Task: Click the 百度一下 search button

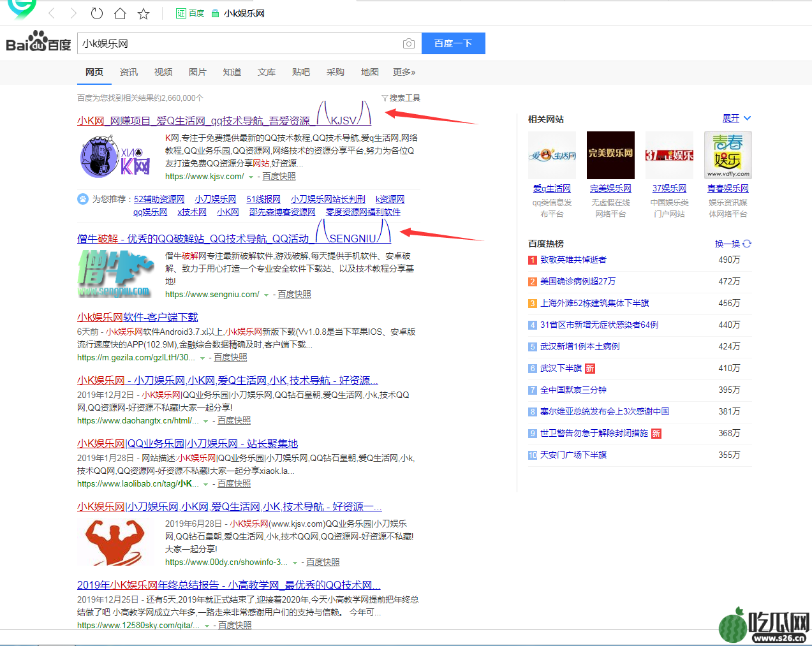Action: coord(453,43)
